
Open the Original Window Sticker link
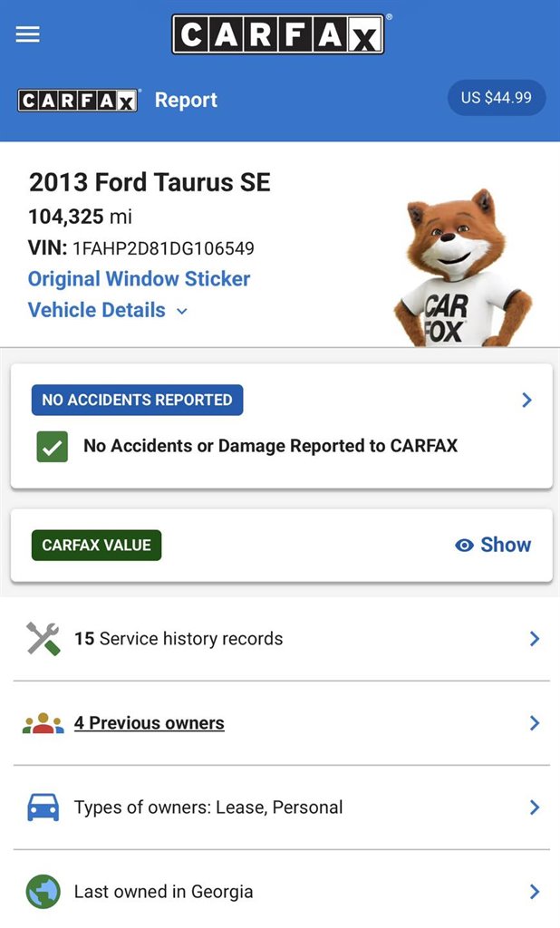(139, 279)
